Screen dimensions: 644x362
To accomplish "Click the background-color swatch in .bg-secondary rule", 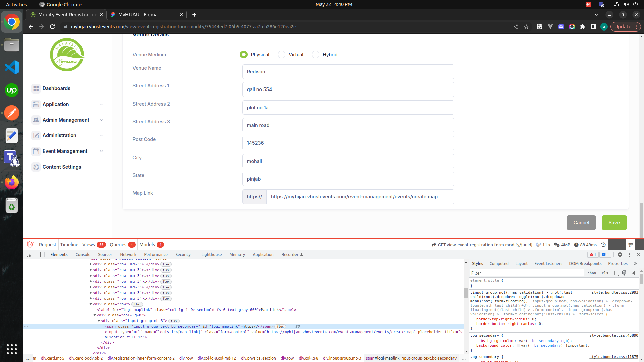I will 519,345.
